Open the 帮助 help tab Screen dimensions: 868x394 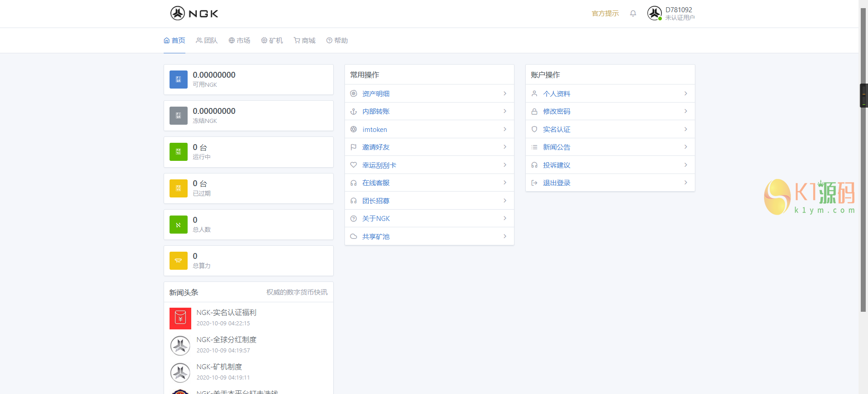coord(337,41)
